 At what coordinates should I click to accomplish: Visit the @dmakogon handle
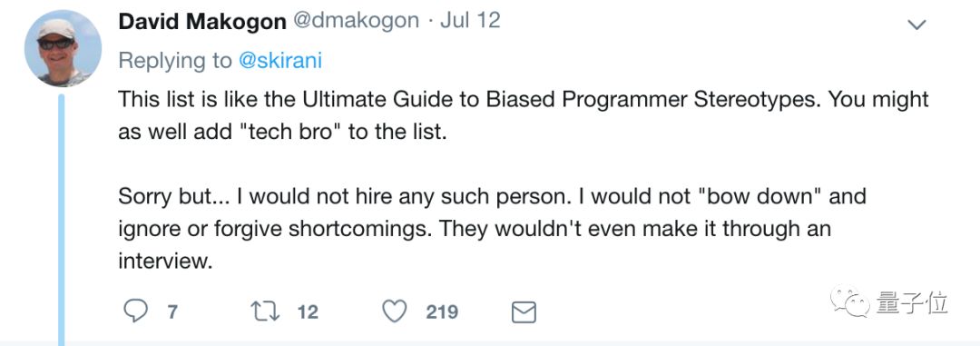tap(355, 21)
